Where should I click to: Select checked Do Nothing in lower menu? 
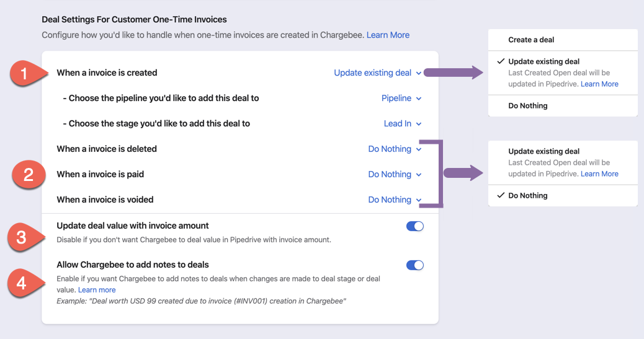(527, 196)
